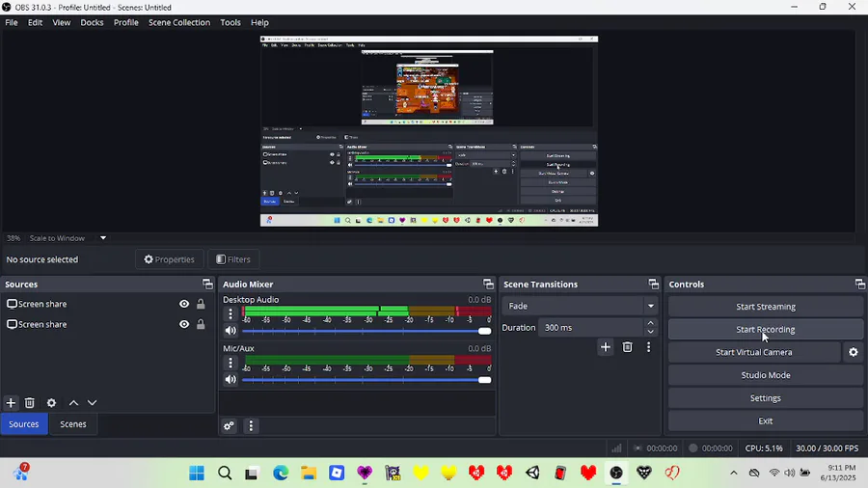Open the Scene Collection menu
The image size is (868, 488).
click(179, 23)
